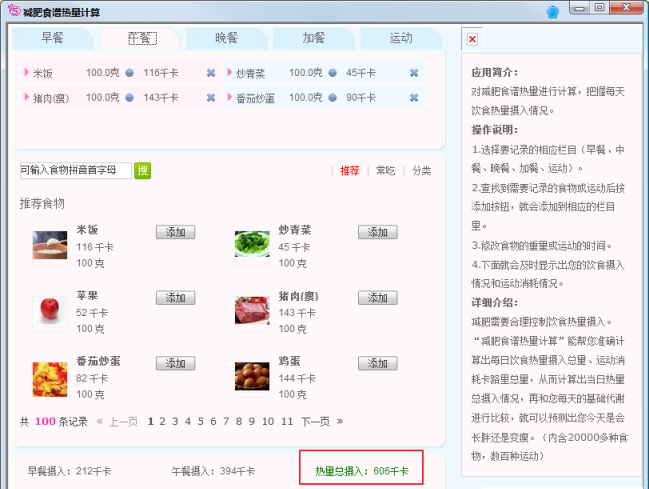
Task: Open the 加餐 tab
Action: (314, 38)
